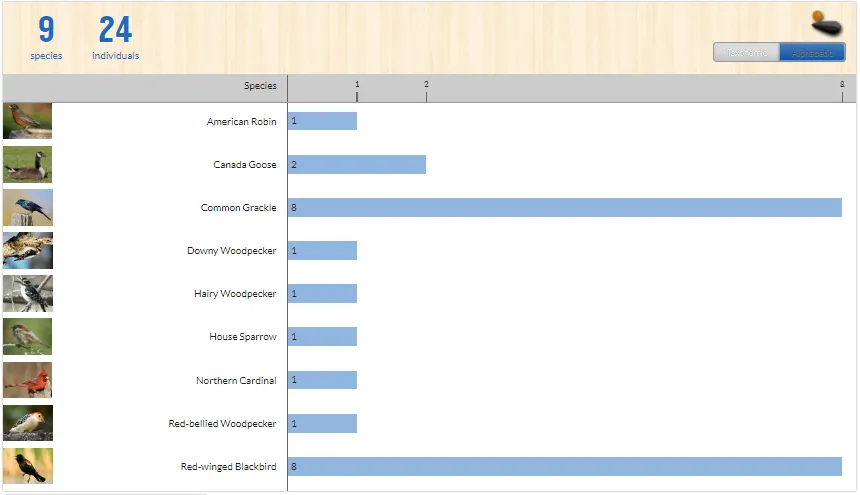
Task: Switch to Taxonomic sorting
Action: coord(746,53)
